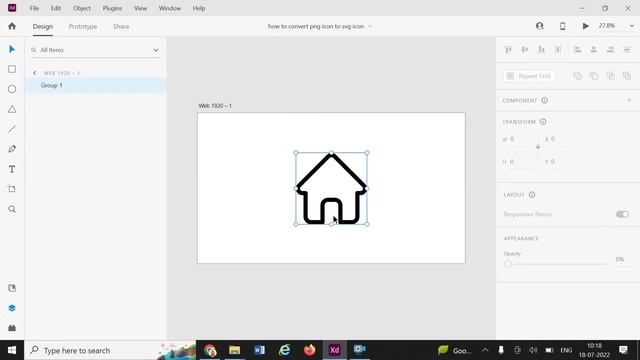
Task: Open the zoom level dropdown
Action: (631, 26)
